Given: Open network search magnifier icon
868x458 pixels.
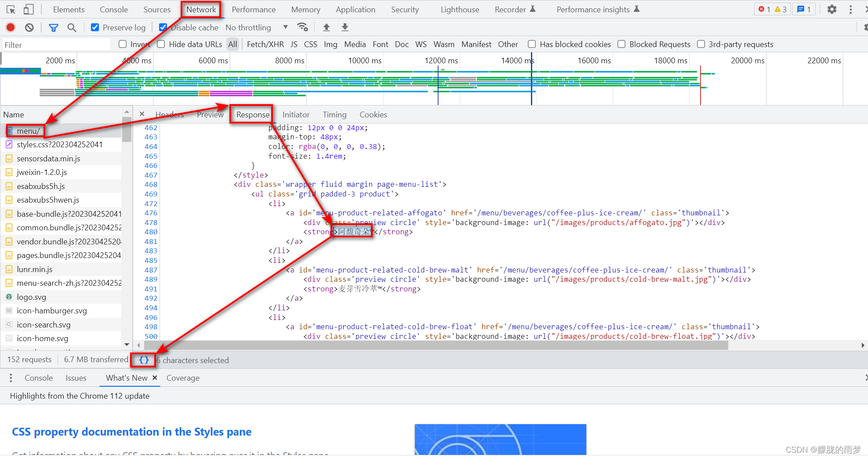Looking at the screenshot, I should [x=72, y=28].
